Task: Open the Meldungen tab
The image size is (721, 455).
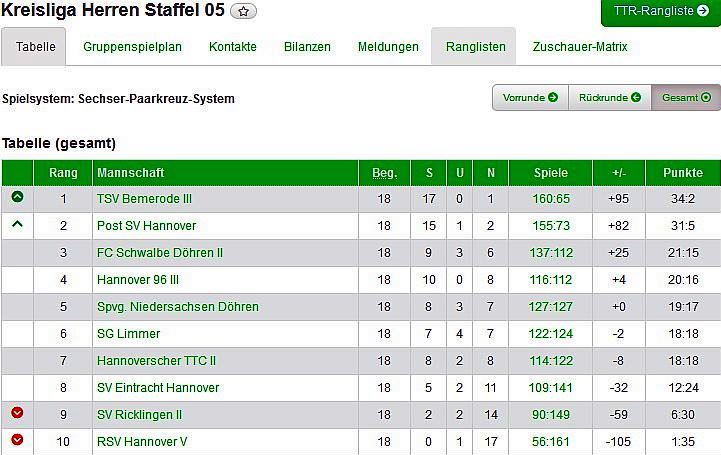Action: click(388, 47)
